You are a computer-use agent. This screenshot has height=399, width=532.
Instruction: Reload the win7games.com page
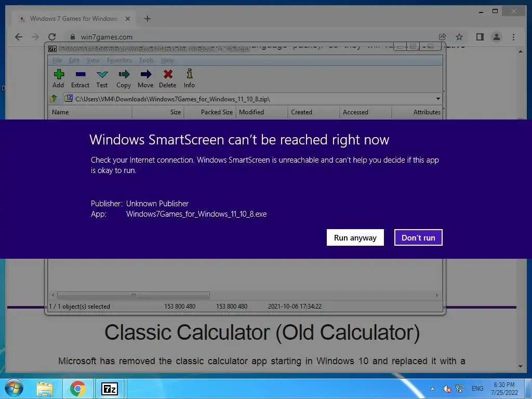52,37
